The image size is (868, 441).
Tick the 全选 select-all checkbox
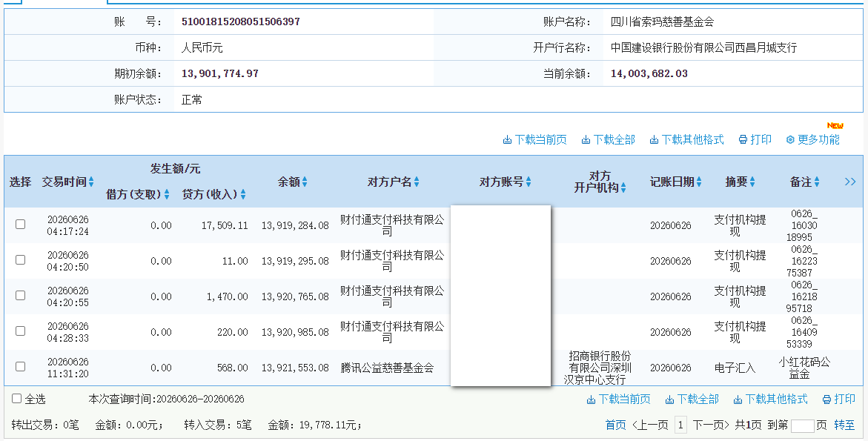click(16, 399)
